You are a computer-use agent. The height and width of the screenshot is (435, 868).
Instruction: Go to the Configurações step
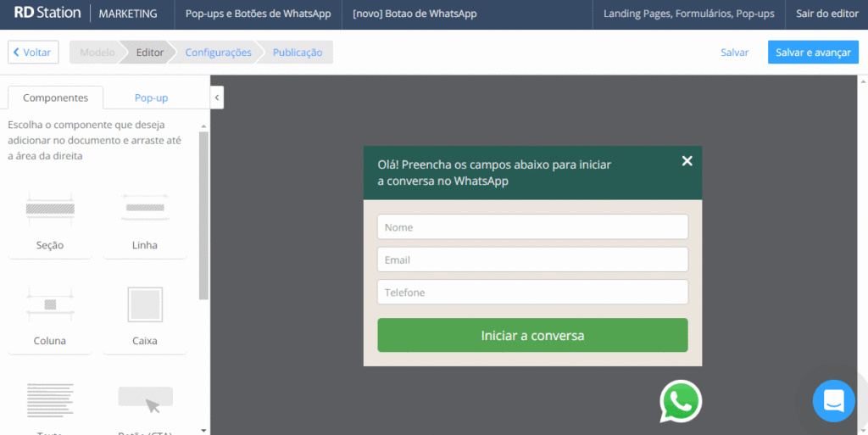point(218,52)
